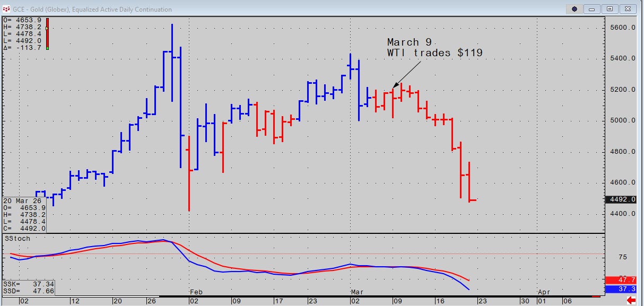Click the 4800.0 price scale label

[623, 152]
